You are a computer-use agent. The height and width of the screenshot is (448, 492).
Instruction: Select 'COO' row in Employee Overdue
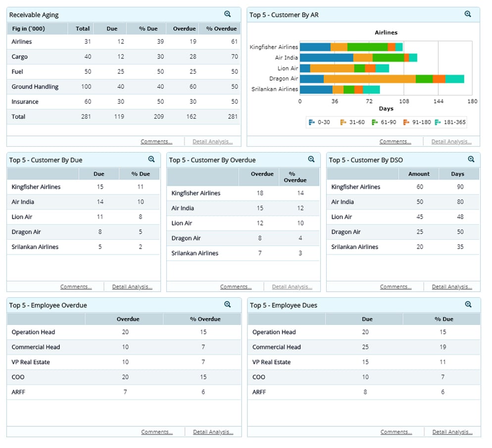click(x=124, y=377)
